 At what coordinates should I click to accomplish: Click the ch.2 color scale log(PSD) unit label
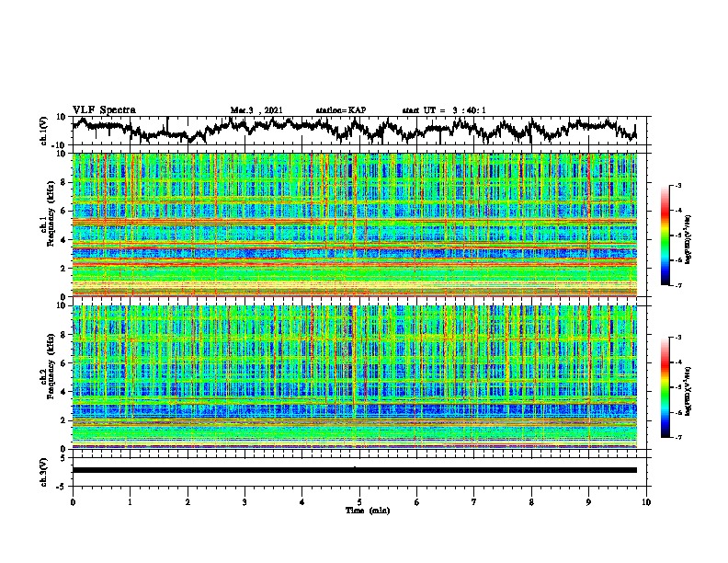point(688,392)
